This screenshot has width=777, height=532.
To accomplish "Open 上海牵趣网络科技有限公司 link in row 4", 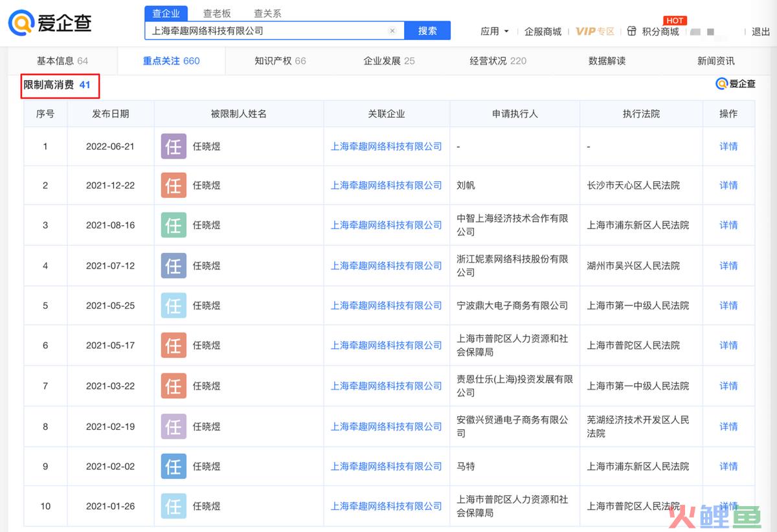I will point(387,265).
